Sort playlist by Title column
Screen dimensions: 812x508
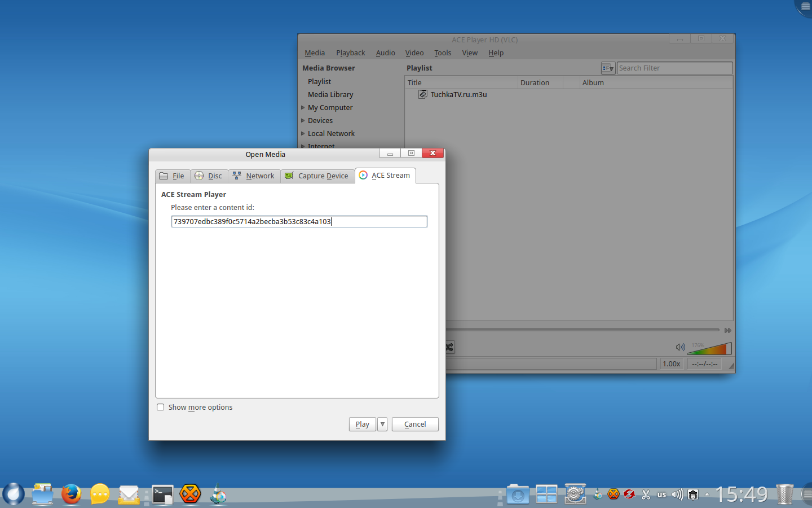coord(461,83)
